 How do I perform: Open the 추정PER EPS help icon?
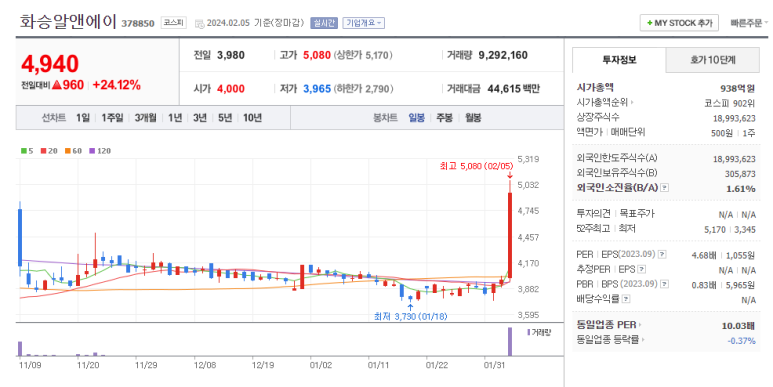coord(641,270)
